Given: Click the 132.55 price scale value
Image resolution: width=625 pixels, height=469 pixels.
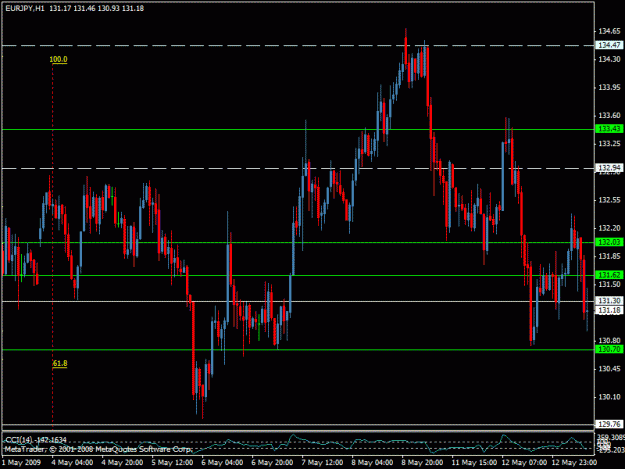Looking at the screenshot, I should pyautogui.click(x=609, y=200).
